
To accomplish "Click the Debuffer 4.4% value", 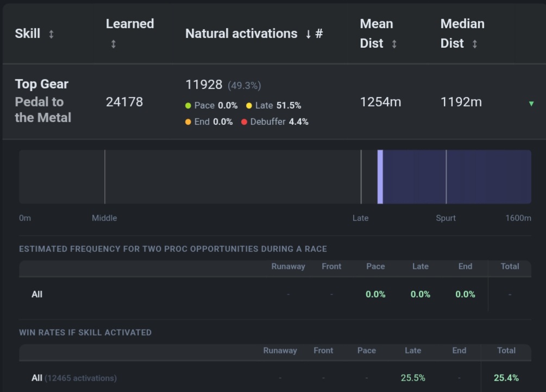I will coord(298,122).
